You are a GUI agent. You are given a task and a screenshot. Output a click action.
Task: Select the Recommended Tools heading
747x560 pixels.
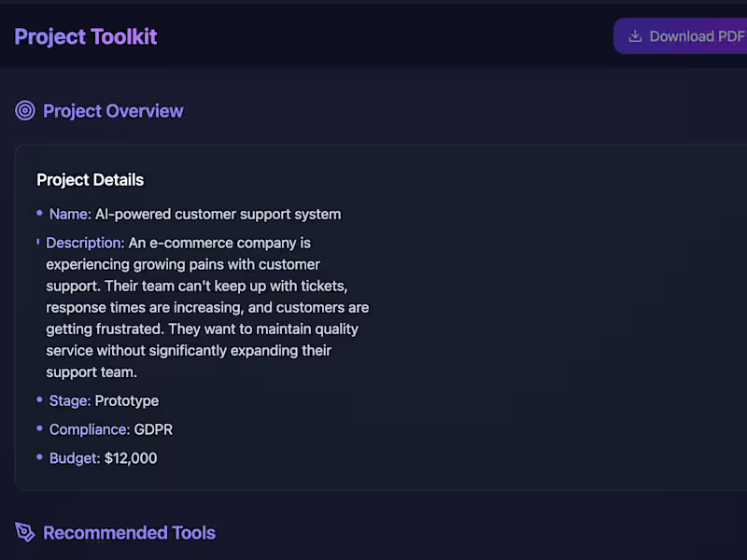[x=129, y=533]
